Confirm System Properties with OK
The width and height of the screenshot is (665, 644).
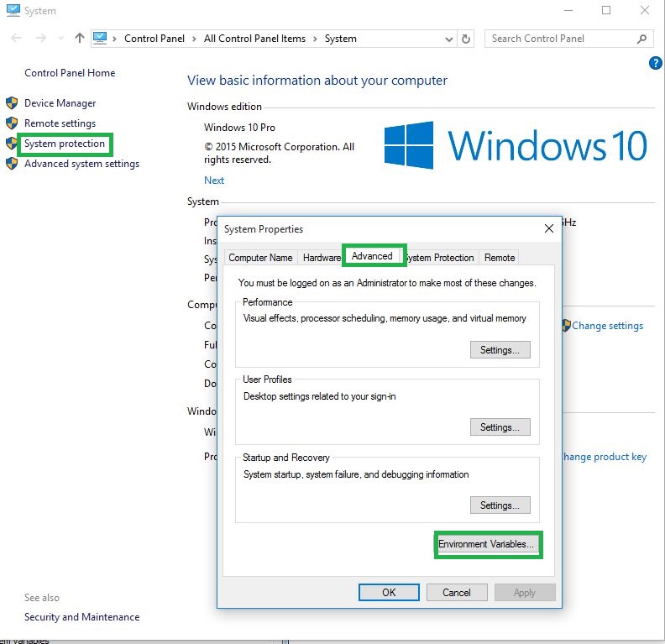point(389,592)
